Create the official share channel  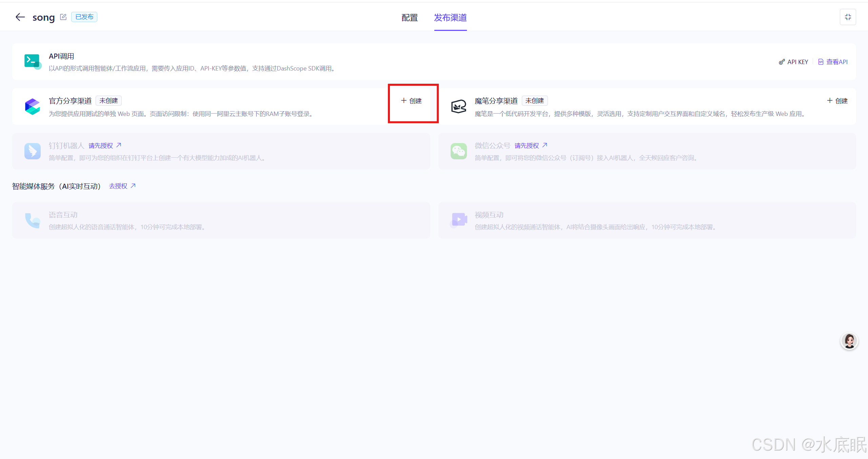[412, 101]
